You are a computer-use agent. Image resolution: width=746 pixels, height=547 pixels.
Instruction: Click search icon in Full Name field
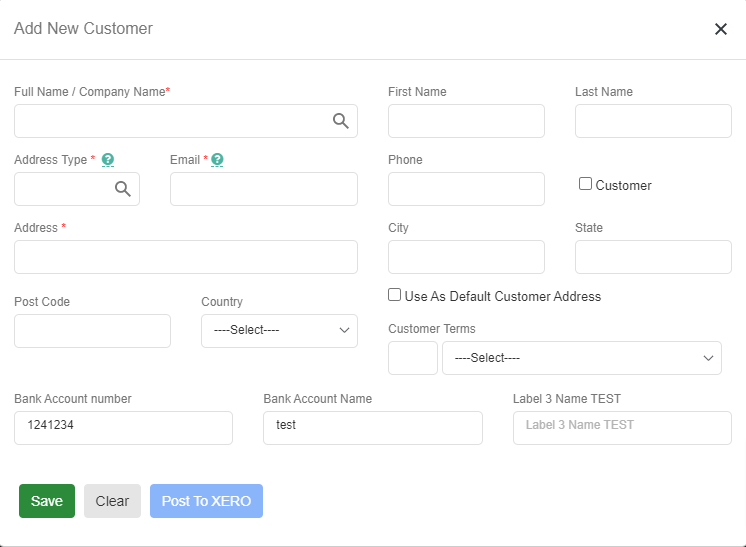[x=341, y=121]
